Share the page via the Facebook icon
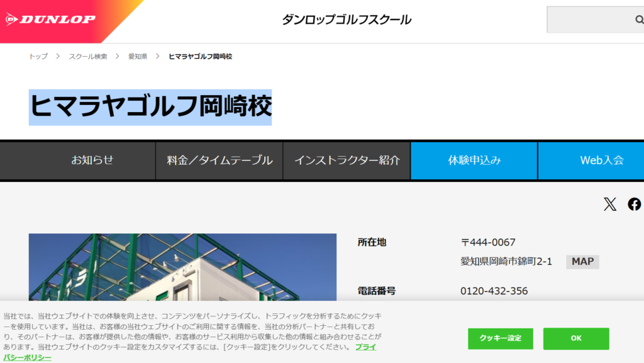The image size is (644, 363). tap(634, 204)
